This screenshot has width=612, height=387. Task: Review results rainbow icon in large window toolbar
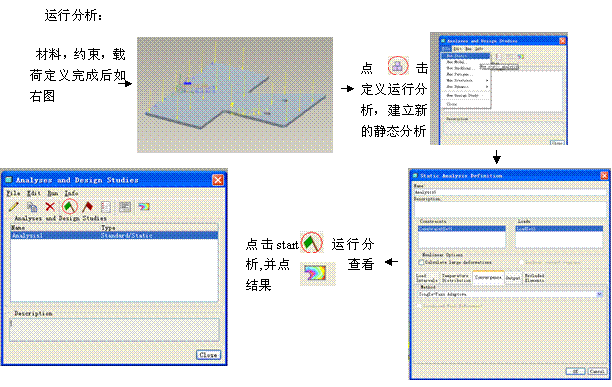click(x=144, y=207)
